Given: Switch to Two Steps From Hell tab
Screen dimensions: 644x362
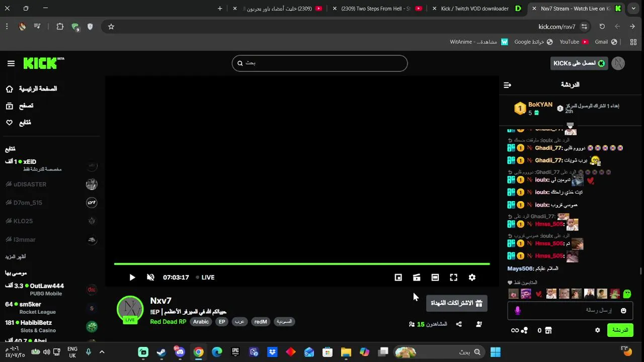Looking at the screenshot, I should pyautogui.click(x=376, y=9).
